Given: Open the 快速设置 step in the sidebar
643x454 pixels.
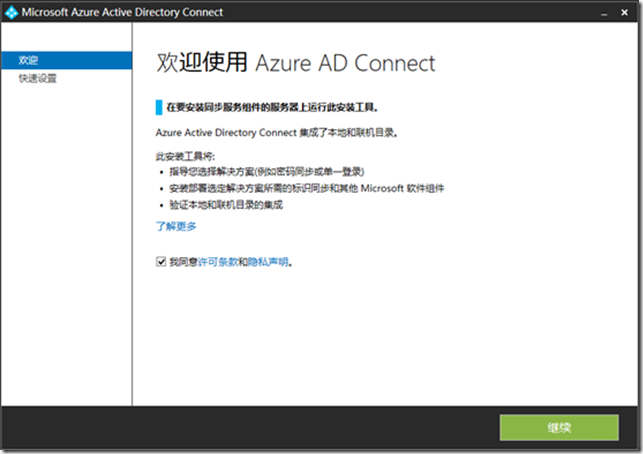Looking at the screenshot, I should click(38, 78).
